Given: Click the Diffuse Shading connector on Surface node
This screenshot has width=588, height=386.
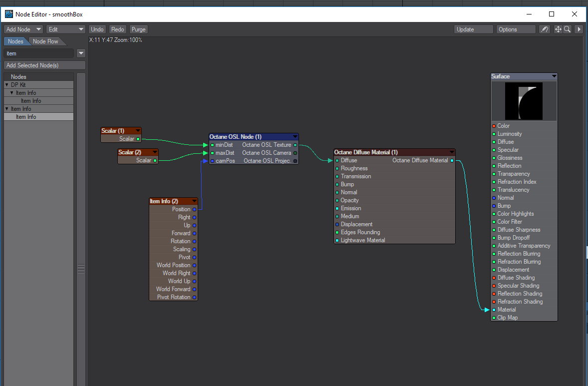Looking at the screenshot, I should coord(494,278).
